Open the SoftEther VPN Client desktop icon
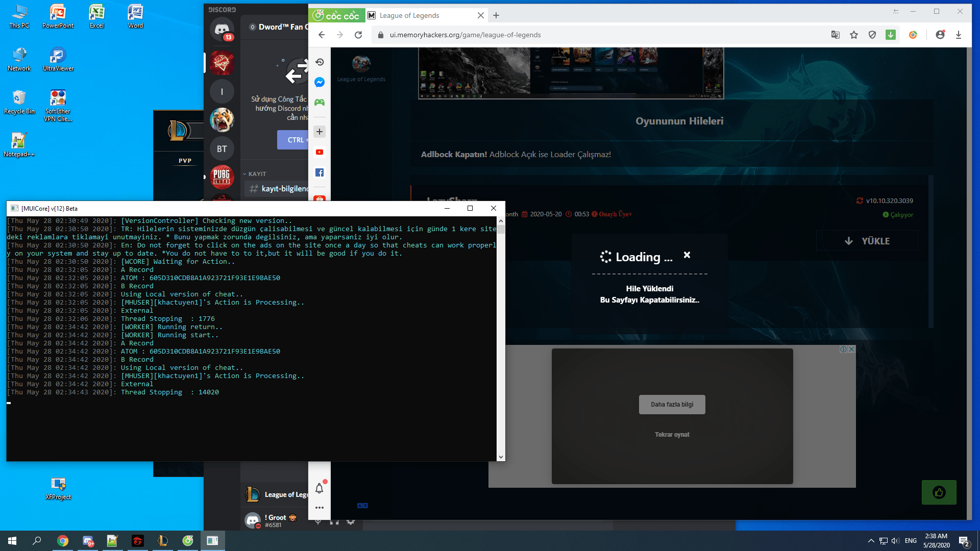This screenshot has width=980, height=551. 58,106
